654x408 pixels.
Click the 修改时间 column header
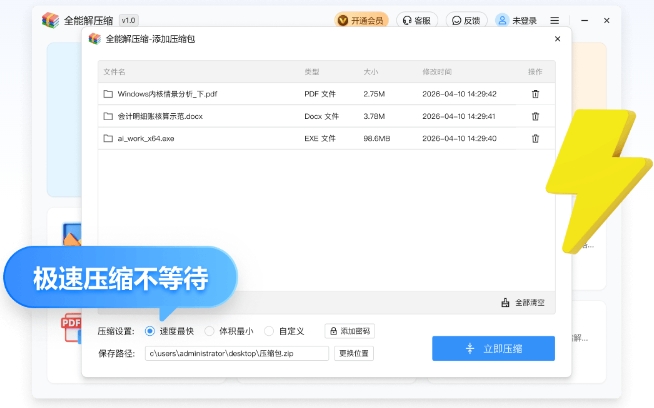click(437, 72)
